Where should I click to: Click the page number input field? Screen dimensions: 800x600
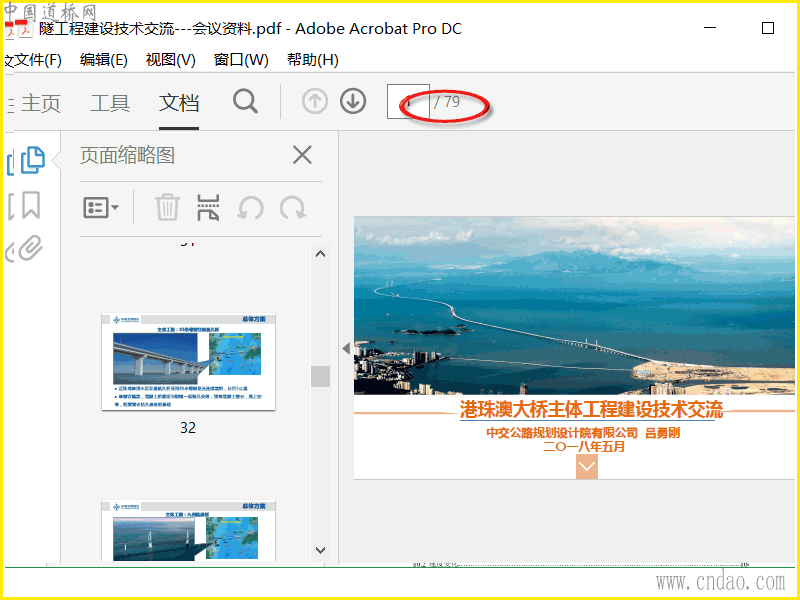[x=408, y=102]
